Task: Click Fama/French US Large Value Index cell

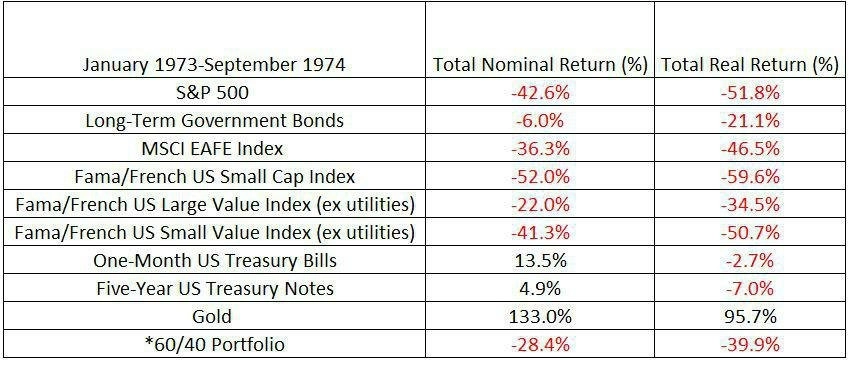Action: (214, 205)
